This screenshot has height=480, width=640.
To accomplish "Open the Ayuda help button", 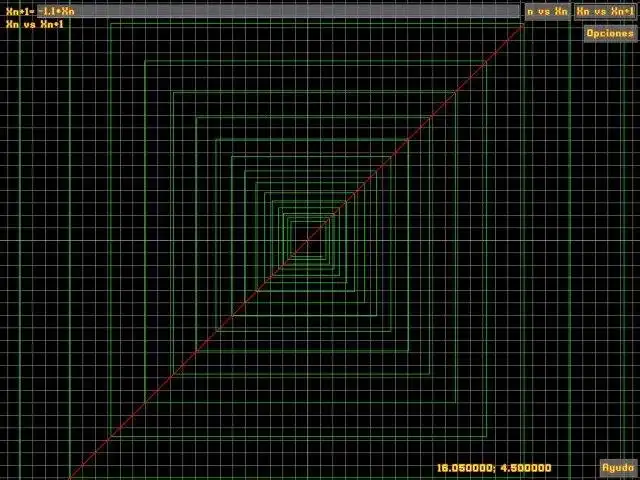I will coord(618,467).
